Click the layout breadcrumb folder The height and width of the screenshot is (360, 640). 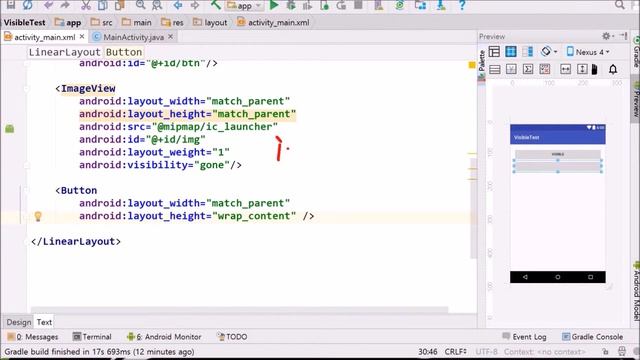click(x=210, y=22)
